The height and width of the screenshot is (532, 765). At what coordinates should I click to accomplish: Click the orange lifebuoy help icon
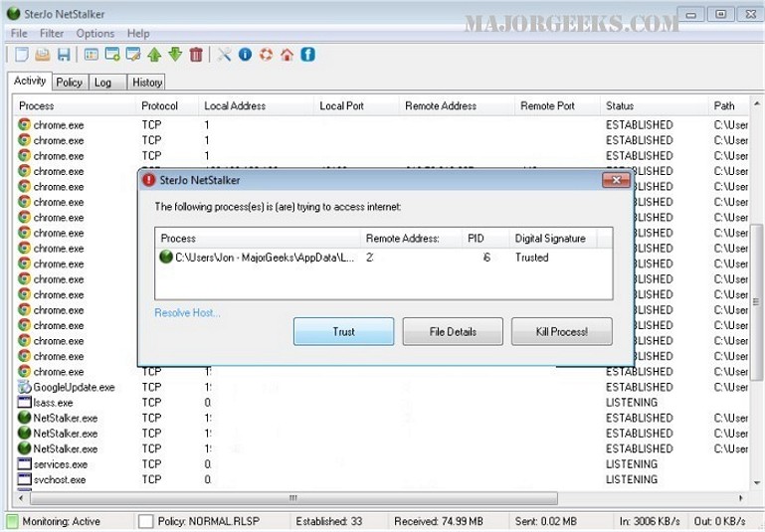point(266,54)
